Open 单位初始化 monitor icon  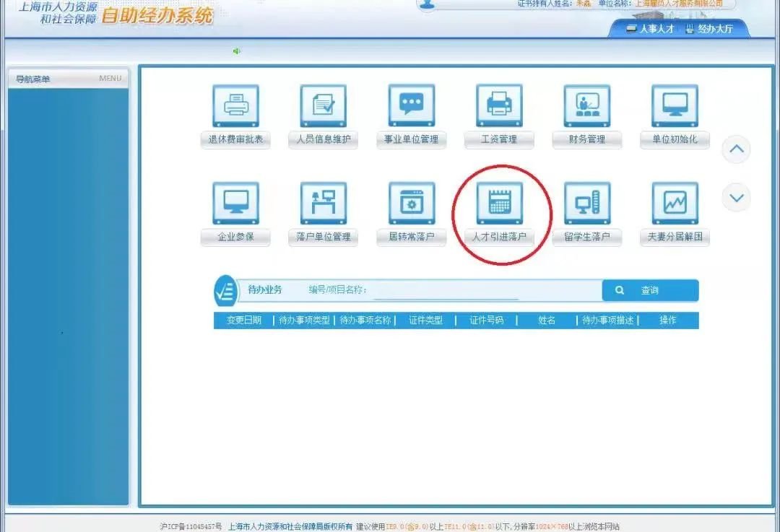click(x=675, y=106)
